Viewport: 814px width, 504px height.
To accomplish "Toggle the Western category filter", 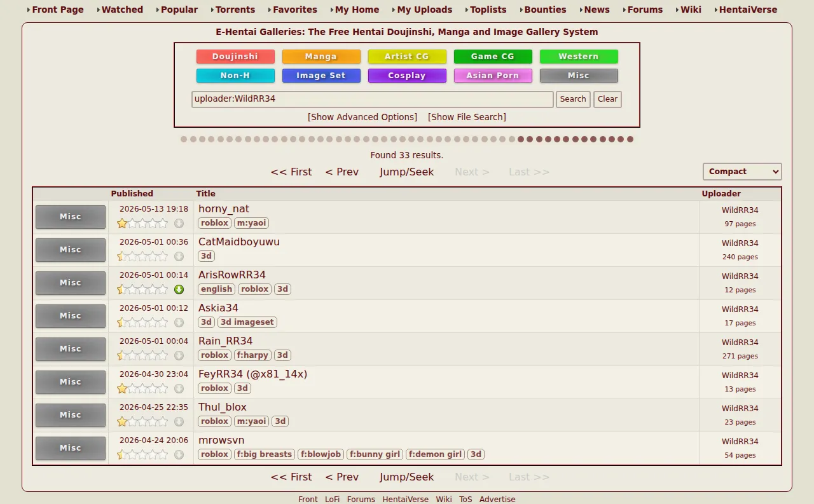I will coord(579,57).
